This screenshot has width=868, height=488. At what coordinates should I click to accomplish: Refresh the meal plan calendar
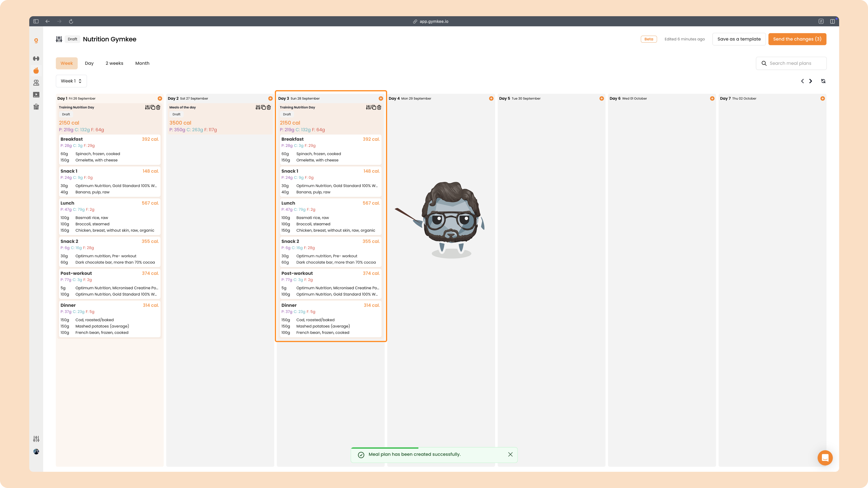point(823,81)
